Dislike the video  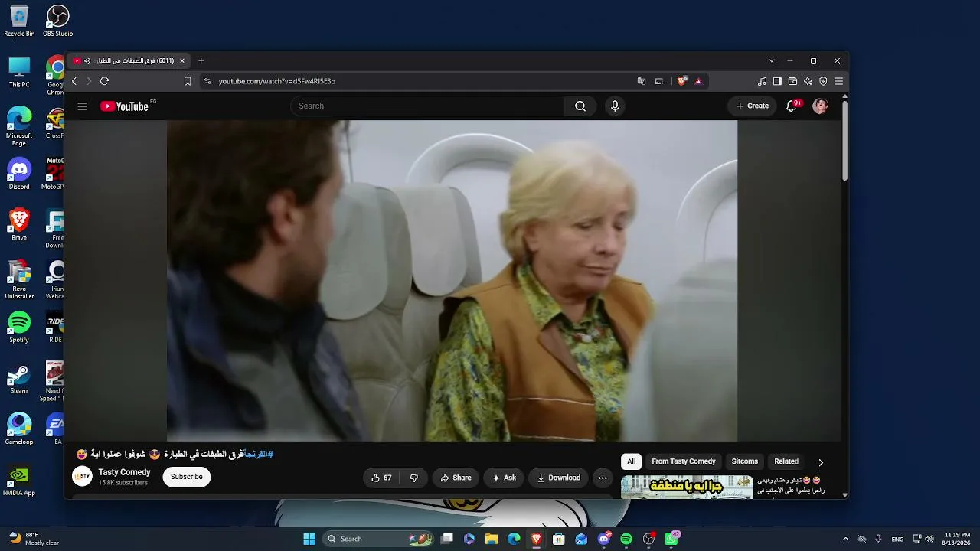pos(414,478)
